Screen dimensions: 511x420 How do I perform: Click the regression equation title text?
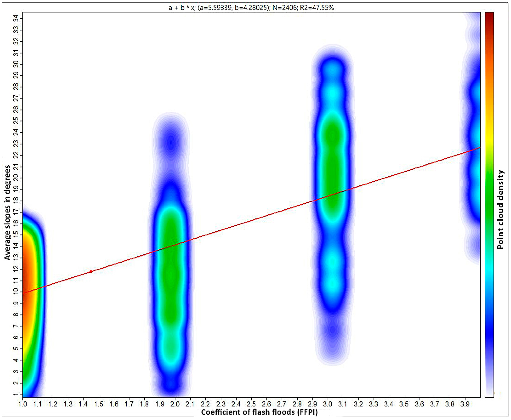(251, 8)
